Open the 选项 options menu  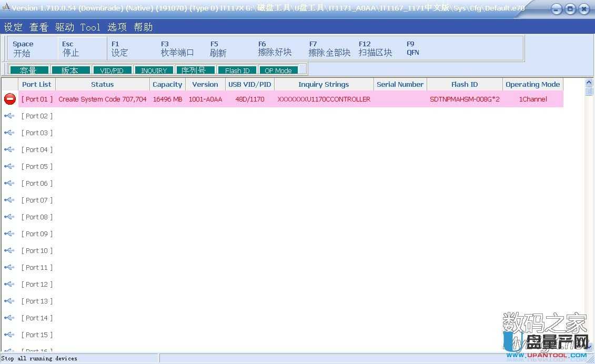[x=117, y=27]
